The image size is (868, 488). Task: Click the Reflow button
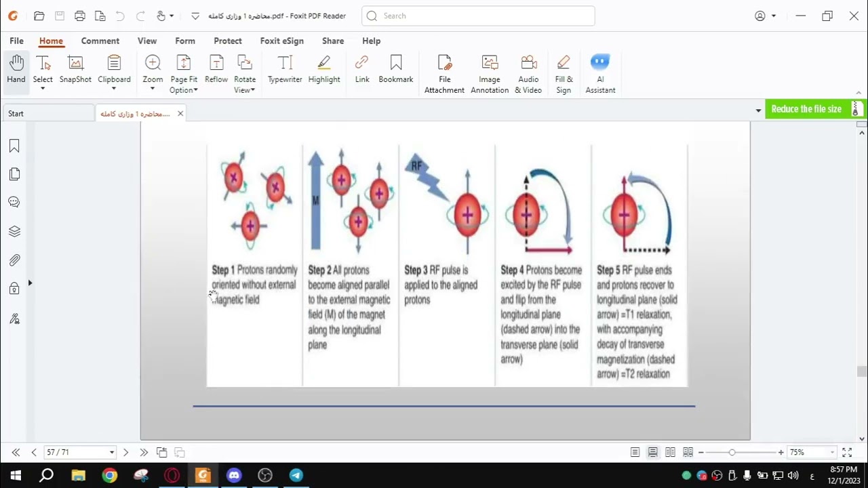(216, 70)
